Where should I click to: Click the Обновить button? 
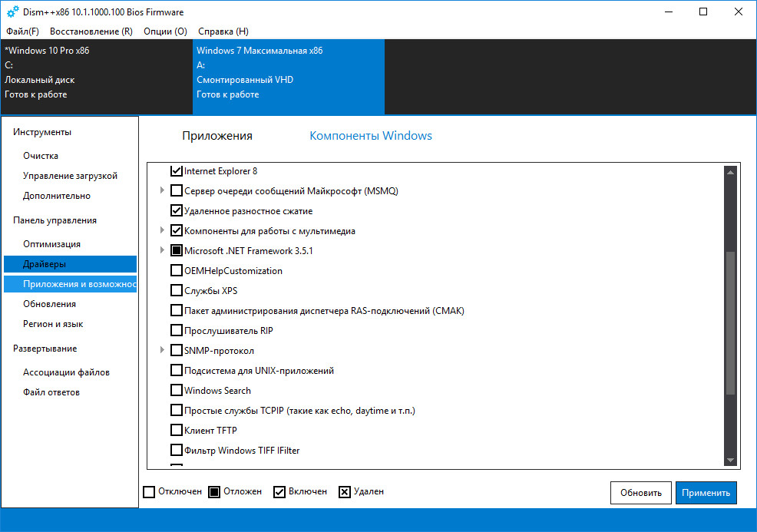coord(640,493)
